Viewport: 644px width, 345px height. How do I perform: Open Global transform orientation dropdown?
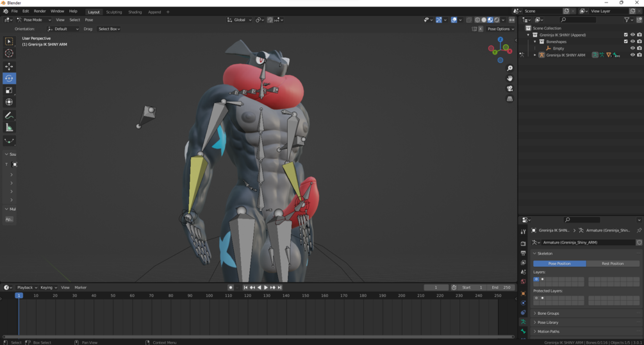point(240,20)
